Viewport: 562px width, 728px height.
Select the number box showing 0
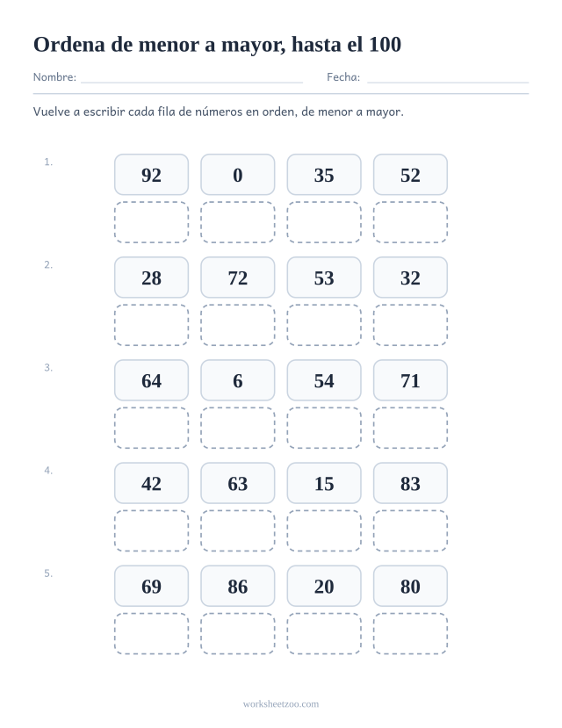238,175
